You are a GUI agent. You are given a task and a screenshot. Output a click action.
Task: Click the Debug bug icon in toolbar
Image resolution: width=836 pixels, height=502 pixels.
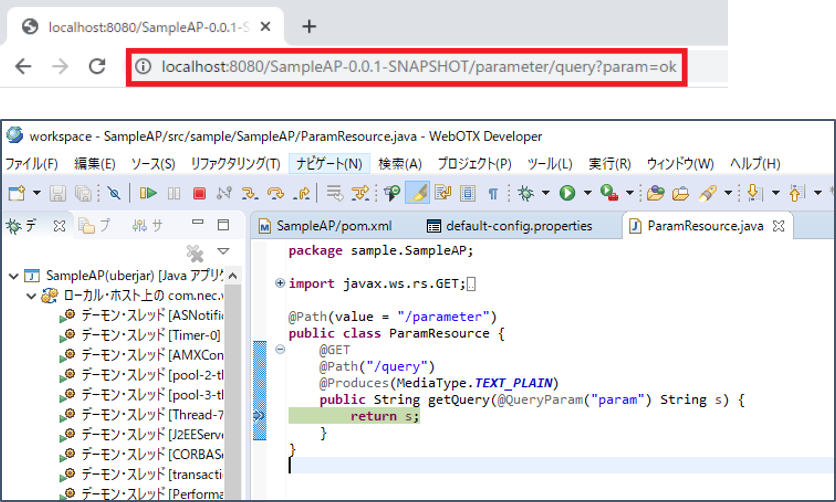coord(526,193)
